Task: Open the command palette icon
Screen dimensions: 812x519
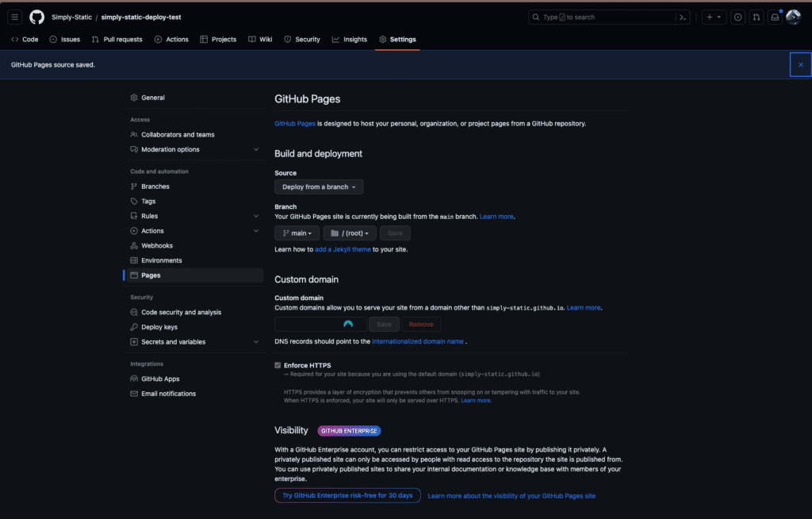Action: (x=683, y=17)
